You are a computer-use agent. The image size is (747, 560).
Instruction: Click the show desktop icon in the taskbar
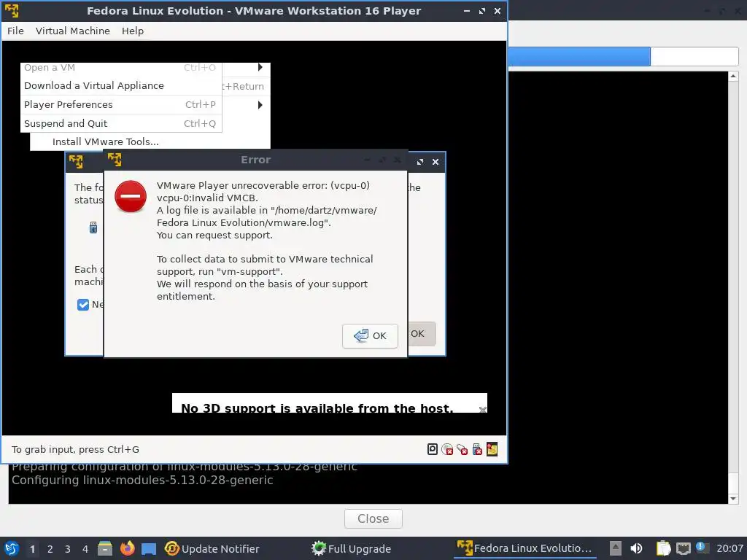pyautogui.click(x=149, y=549)
